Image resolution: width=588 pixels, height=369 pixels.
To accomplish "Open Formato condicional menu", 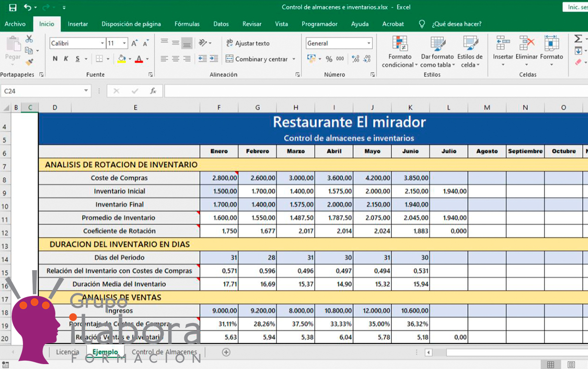I will coord(400,52).
